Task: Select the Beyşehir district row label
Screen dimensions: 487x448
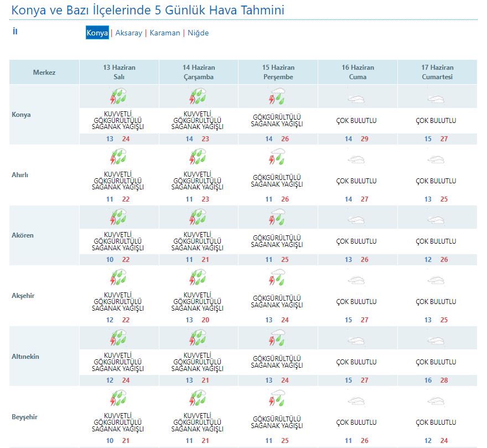Action: 24,417
